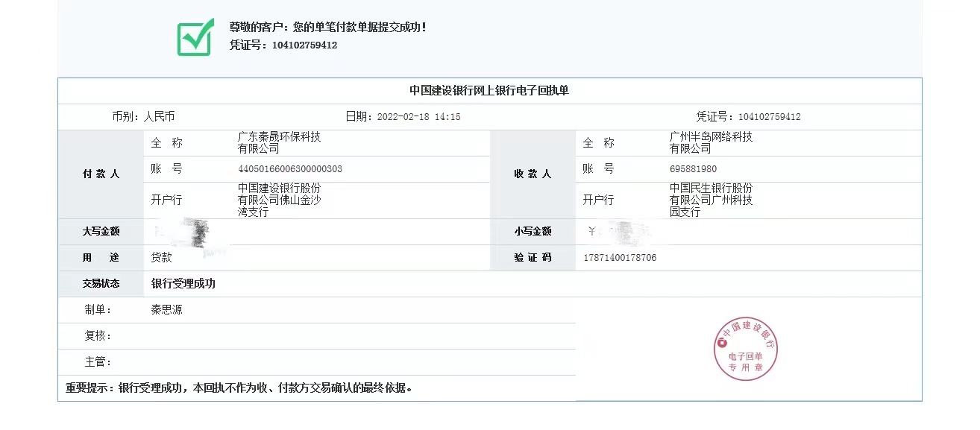The image size is (980, 430).
Task: Select the verification code 17871400178706
Action: [620, 258]
